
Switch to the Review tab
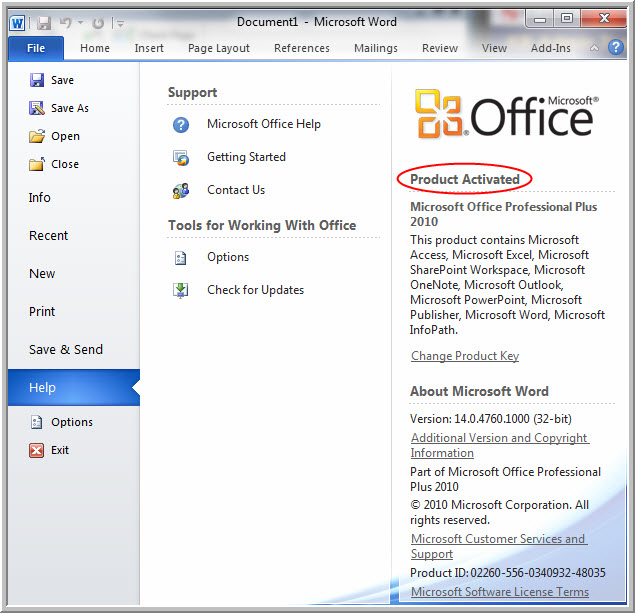pos(440,48)
